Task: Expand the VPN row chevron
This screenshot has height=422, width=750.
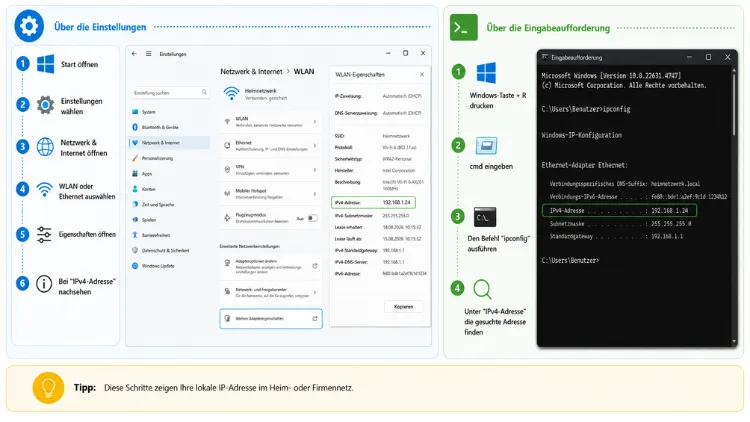Action: (x=315, y=169)
